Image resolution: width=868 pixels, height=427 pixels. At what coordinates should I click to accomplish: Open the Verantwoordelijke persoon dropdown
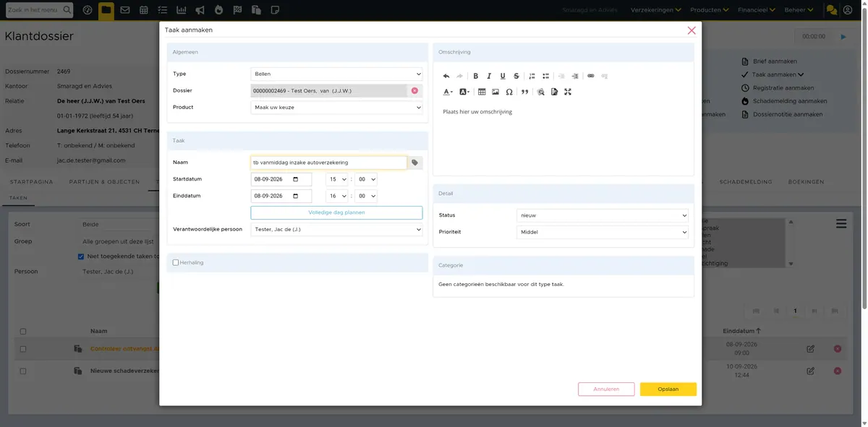pos(337,230)
